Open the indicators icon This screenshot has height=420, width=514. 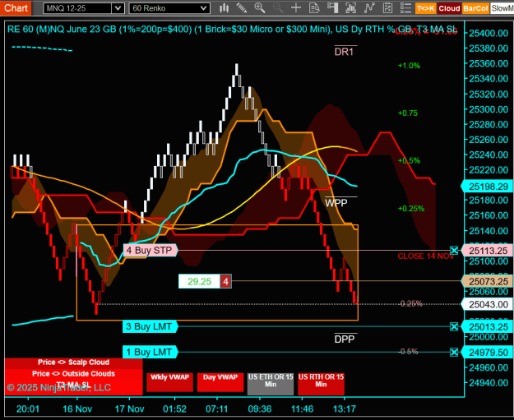(369, 8)
